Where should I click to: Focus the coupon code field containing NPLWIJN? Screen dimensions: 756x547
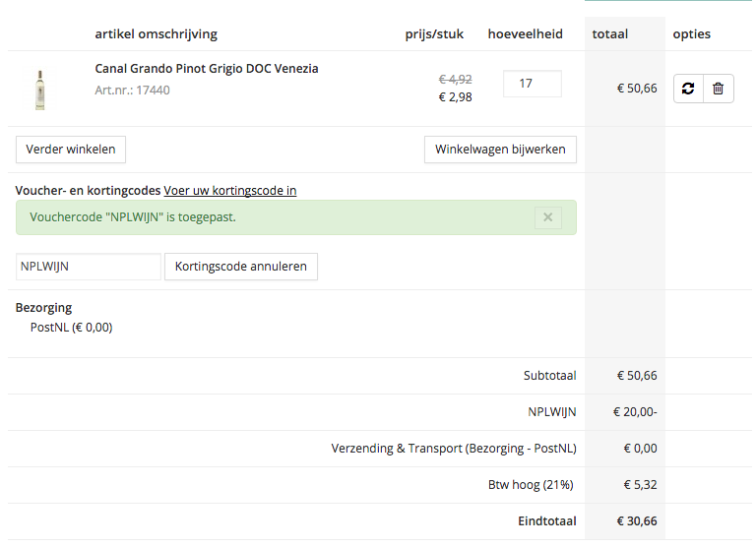click(88, 266)
